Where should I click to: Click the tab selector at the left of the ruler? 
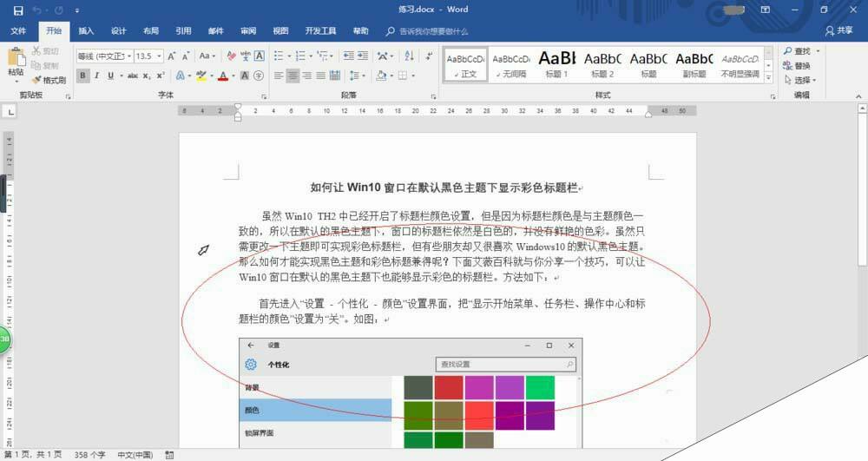[11, 112]
